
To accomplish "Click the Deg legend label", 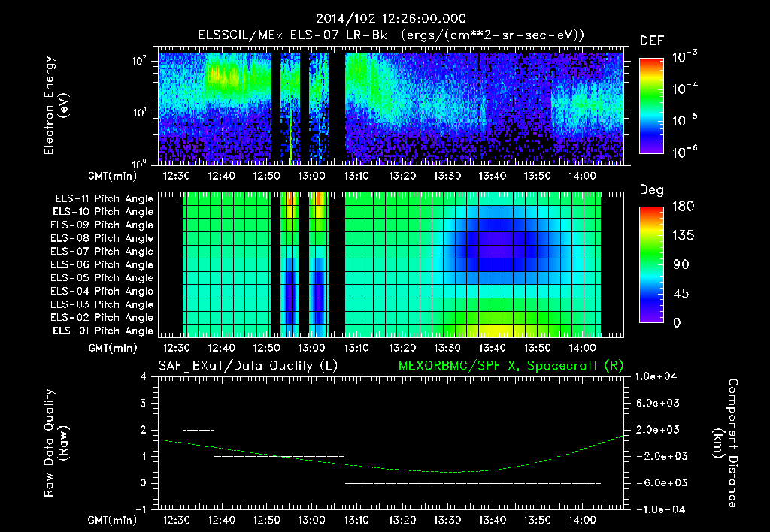I will click(652, 190).
